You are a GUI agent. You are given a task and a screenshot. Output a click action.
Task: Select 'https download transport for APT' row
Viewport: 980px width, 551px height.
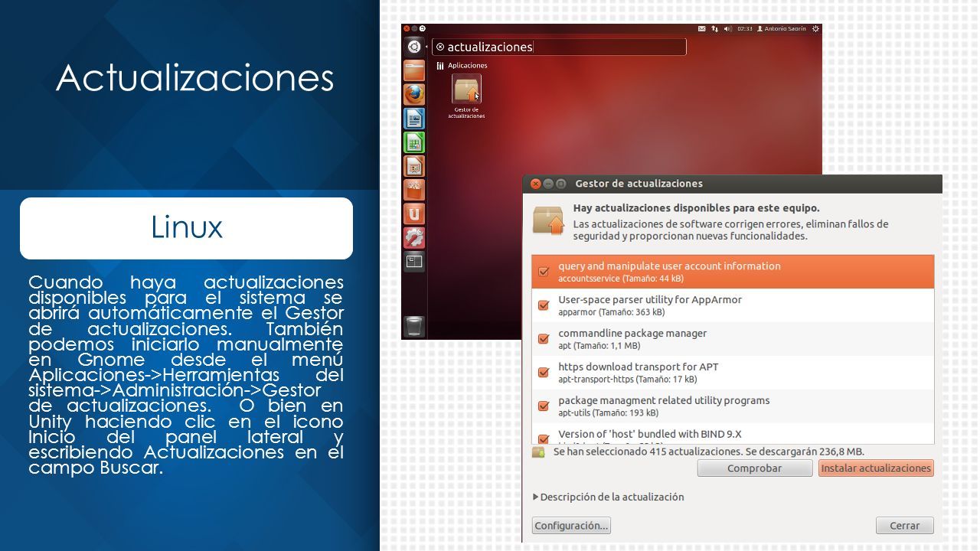click(x=733, y=373)
